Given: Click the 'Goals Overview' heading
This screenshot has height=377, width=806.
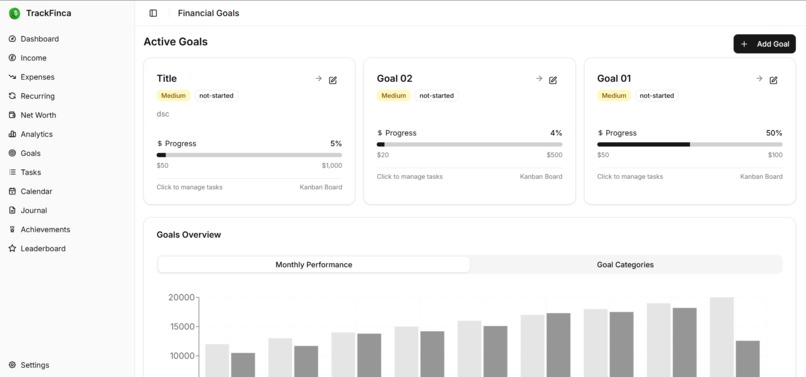Looking at the screenshot, I should [x=189, y=235].
